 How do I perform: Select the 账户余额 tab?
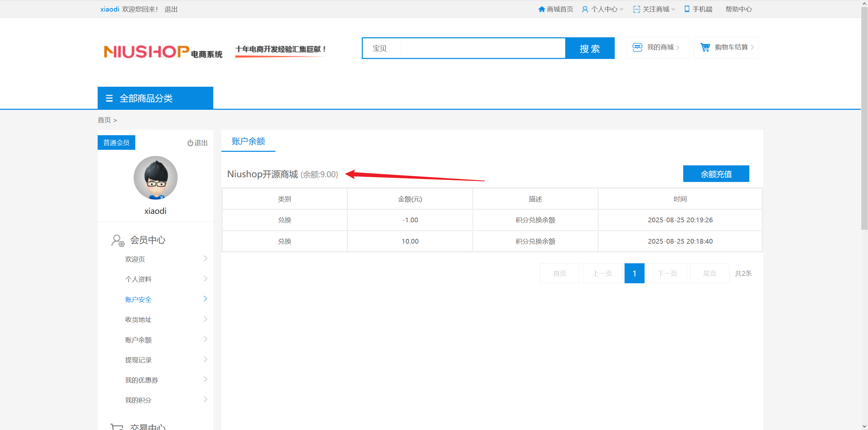coord(248,141)
